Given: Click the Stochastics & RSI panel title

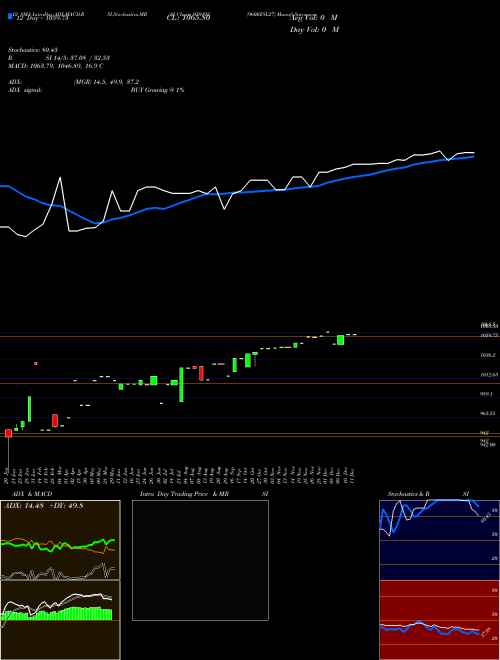Looking at the screenshot, I should click(x=428, y=494).
